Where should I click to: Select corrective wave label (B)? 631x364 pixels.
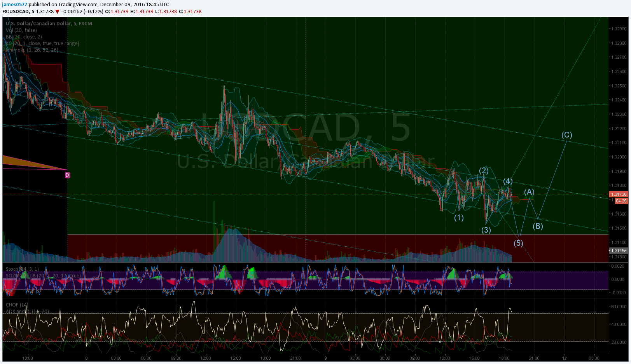click(x=538, y=226)
